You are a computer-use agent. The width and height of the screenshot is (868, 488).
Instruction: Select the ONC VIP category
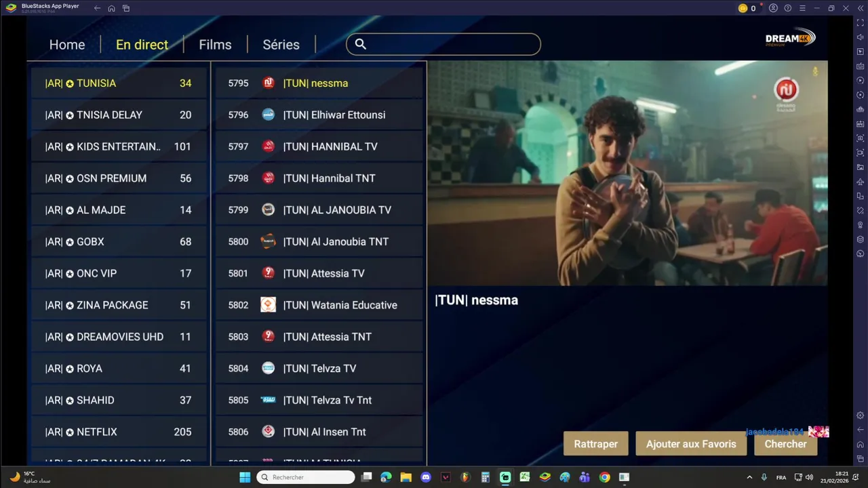119,273
